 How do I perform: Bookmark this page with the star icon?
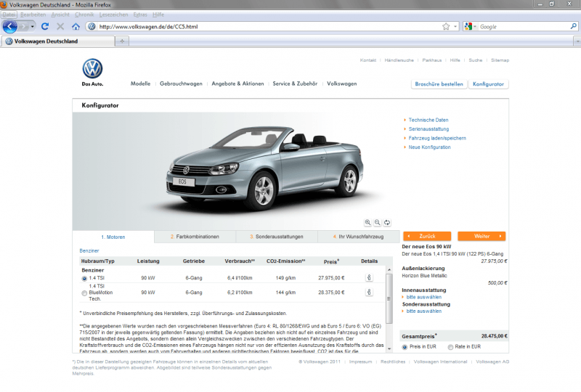pyautogui.click(x=446, y=26)
